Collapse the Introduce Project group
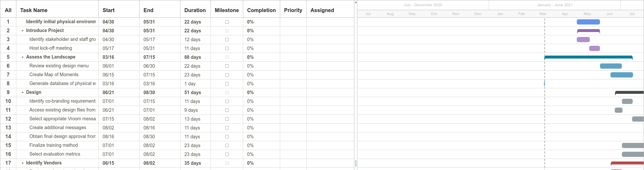644x170 pixels. click(23, 31)
